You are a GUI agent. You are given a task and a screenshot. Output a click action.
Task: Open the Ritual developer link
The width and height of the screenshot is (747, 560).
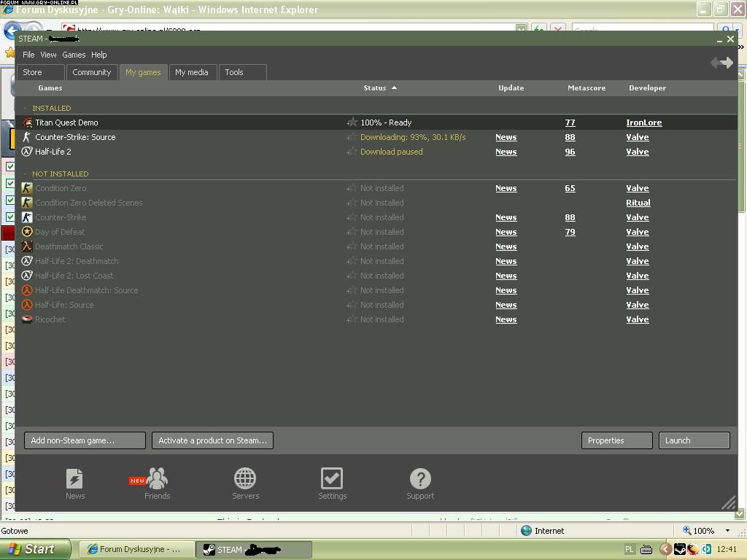tap(638, 203)
